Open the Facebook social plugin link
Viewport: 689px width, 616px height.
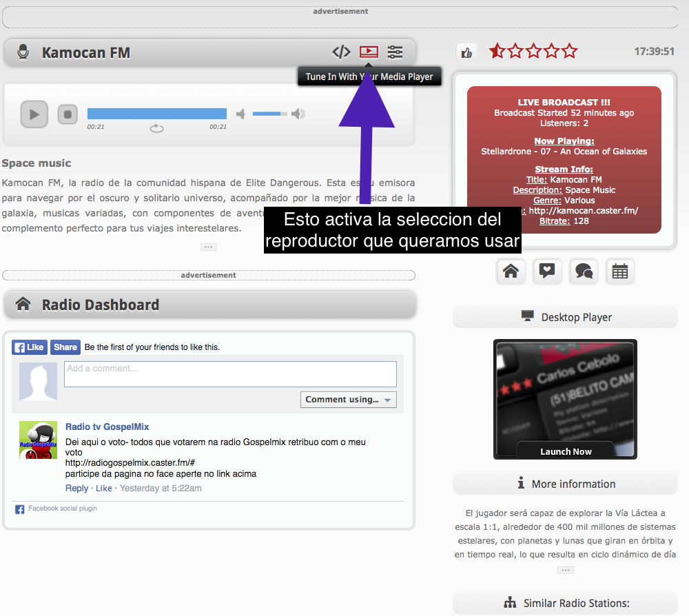pyautogui.click(x=63, y=509)
